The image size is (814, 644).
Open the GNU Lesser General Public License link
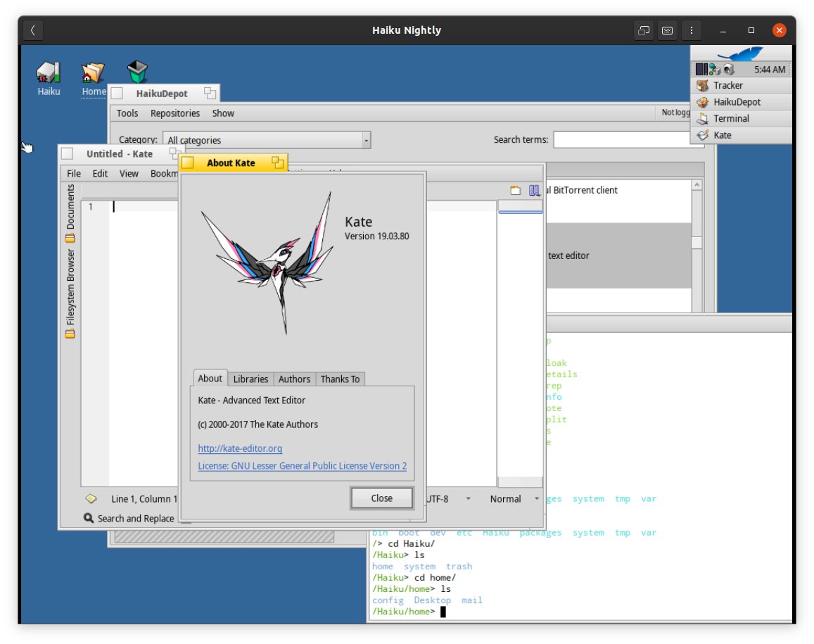point(302,466)
